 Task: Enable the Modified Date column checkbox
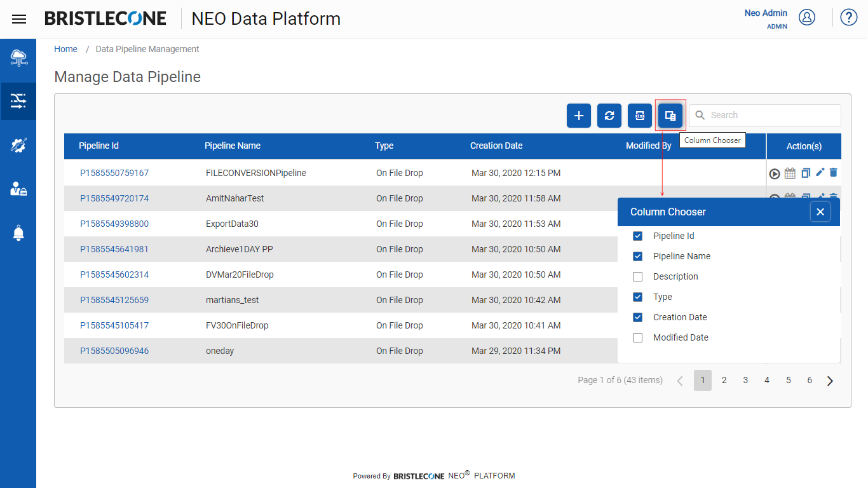tap(638, 338)
